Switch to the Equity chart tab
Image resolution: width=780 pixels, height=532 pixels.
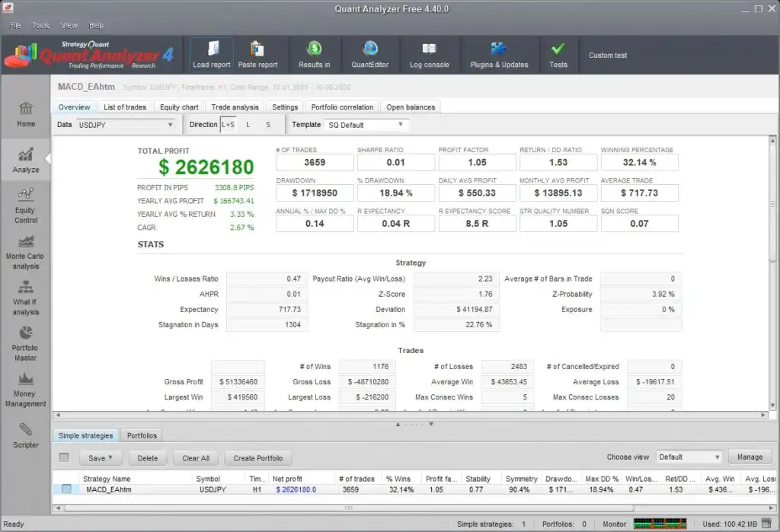179,107
